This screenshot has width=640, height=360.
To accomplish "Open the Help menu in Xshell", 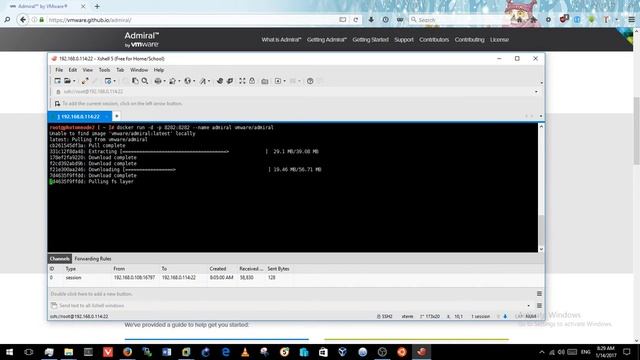I will click(x=159, y=70).
